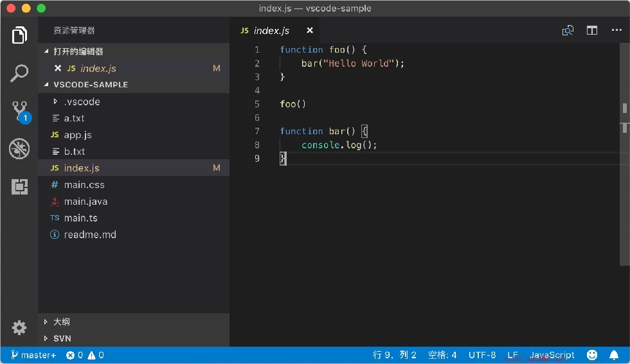Image resolution: width=630 pixels, height=364 pixels.
Task: Open the Extensions view icon
Action: pos(19,187)
